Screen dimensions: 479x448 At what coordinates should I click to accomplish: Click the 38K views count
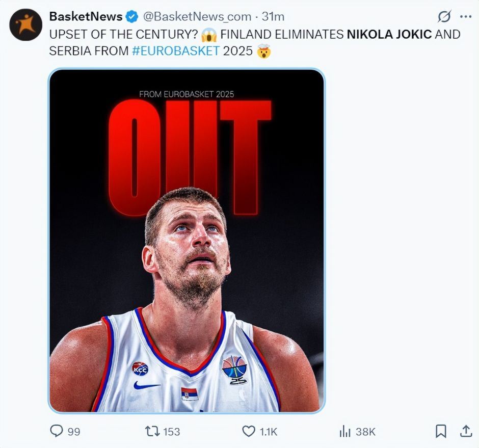pos(365,432)
